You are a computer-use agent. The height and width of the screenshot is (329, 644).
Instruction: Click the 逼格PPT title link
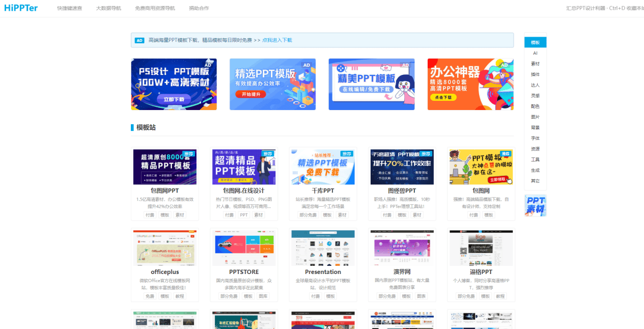[481, 272]
